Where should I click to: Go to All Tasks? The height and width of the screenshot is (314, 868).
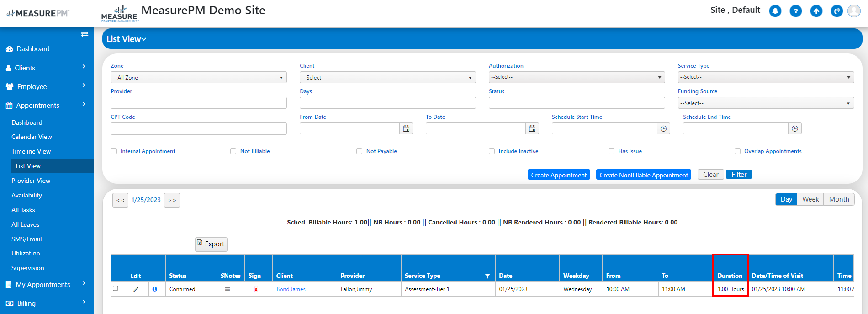(23, 210)
